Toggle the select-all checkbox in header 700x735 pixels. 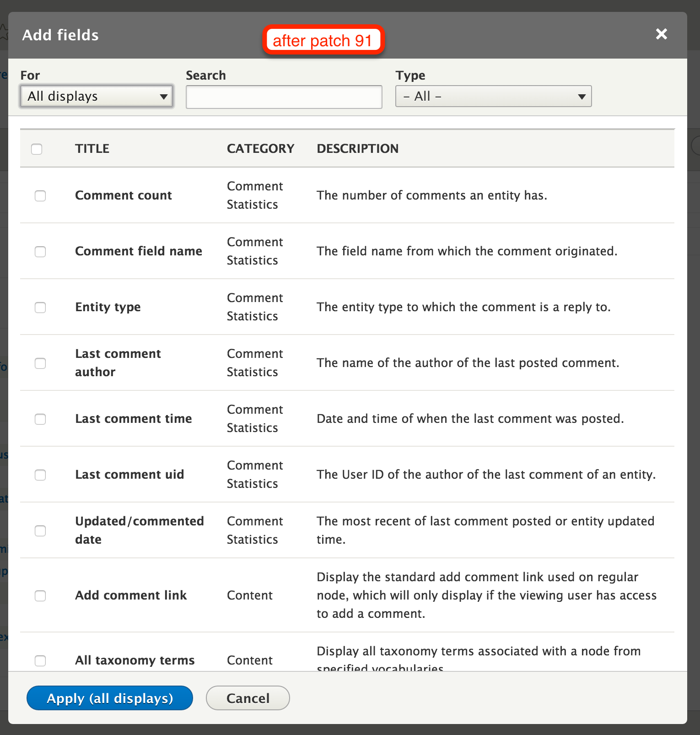pos(37,149)
